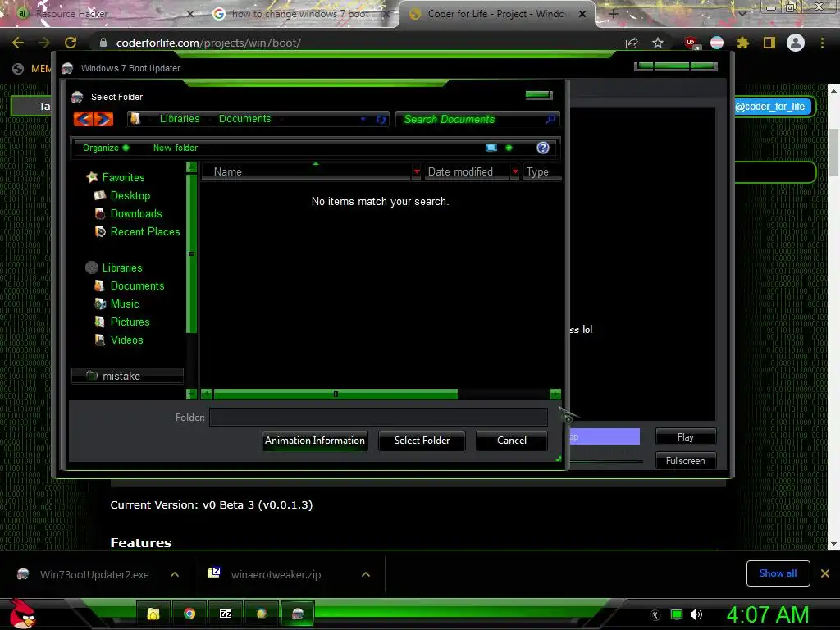Cancel the Select Folder dialog
This screenshot has height=630, width=840.
512,441
